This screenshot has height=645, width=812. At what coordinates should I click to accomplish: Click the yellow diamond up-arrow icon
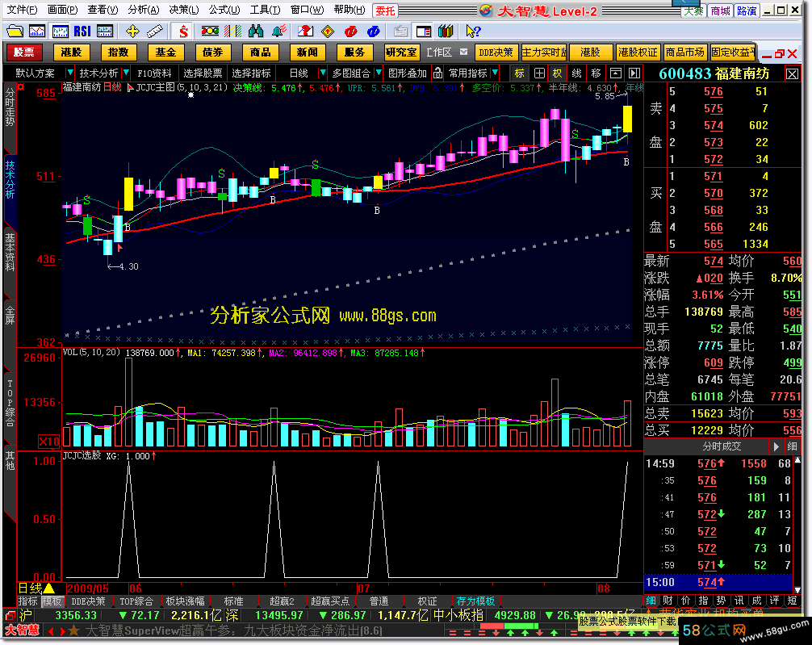(x=328, y=31)
